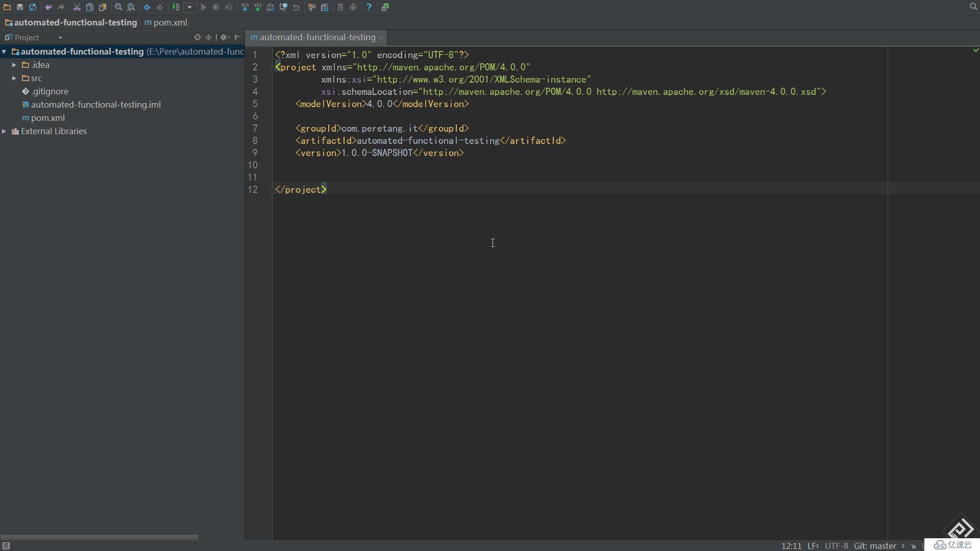Expand the .idea folder in project tree
Screen dimensions: 980x551
(x=13, y=65)
